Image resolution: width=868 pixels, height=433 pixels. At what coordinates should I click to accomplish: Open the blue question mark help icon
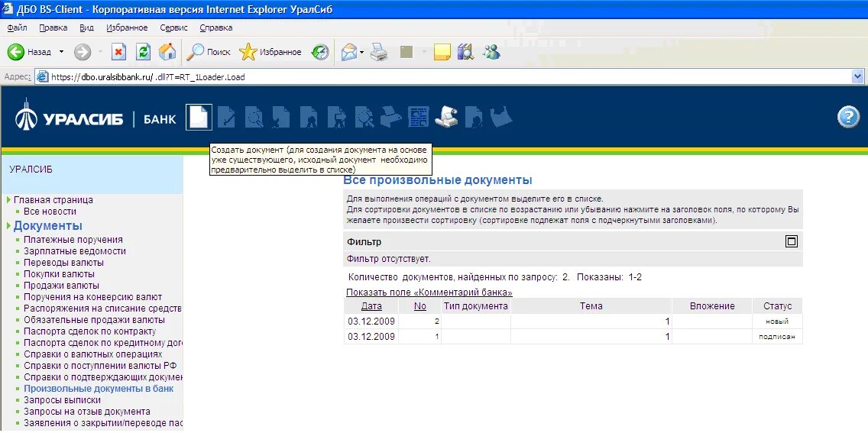point(848,118)
